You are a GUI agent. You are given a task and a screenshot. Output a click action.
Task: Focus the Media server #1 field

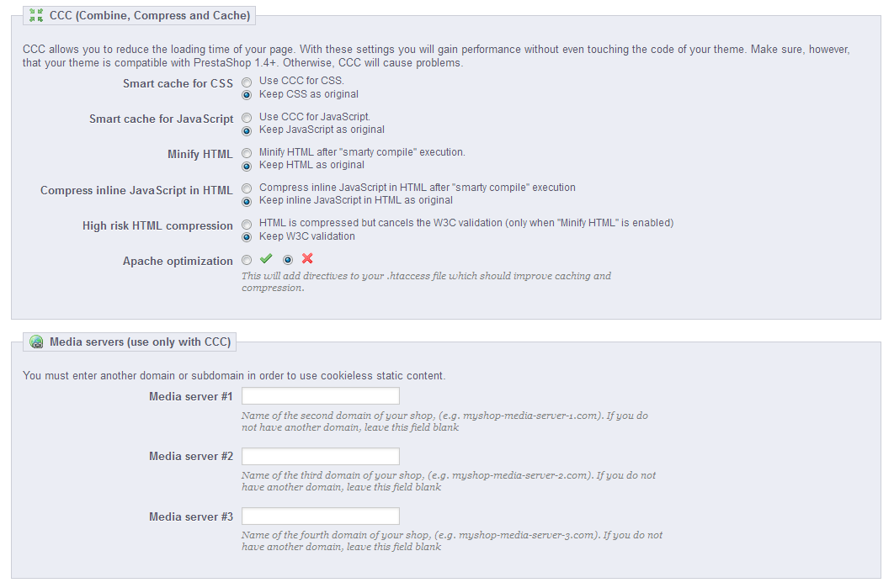[320, 396]
